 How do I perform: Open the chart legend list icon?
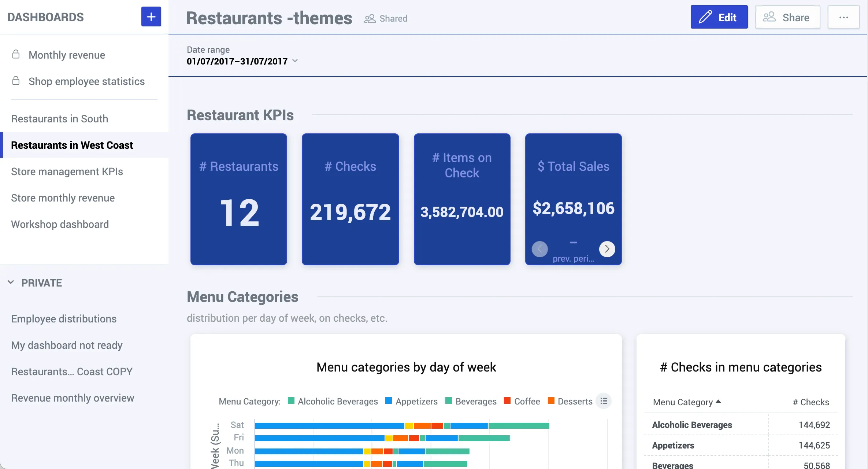(x=604, y=401)
